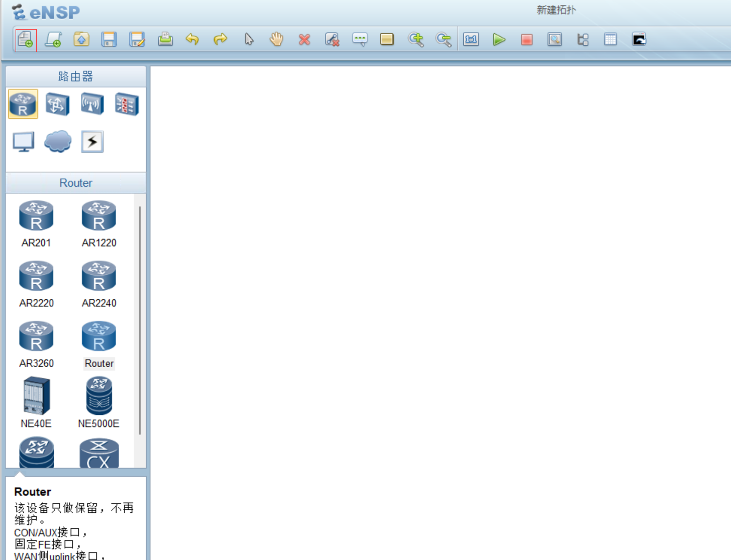Zoom in on the canvas
The image size is (731, 560).
tap(415, 40)
